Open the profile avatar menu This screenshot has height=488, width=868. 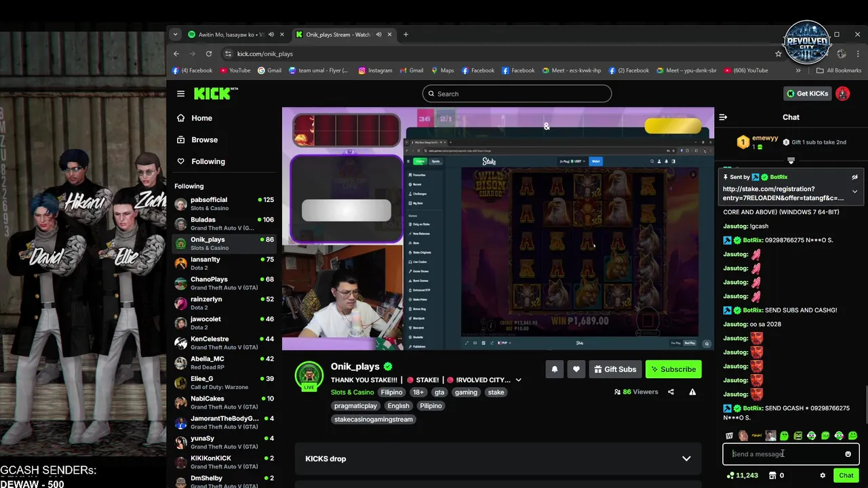tap(842, 94)
